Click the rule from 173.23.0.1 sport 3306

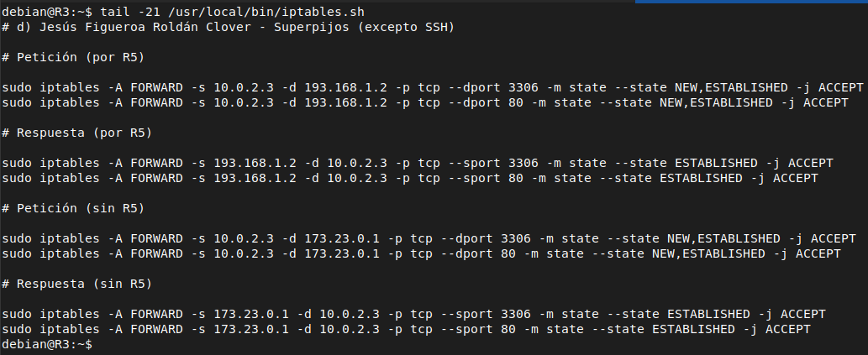tap(413, 314)
